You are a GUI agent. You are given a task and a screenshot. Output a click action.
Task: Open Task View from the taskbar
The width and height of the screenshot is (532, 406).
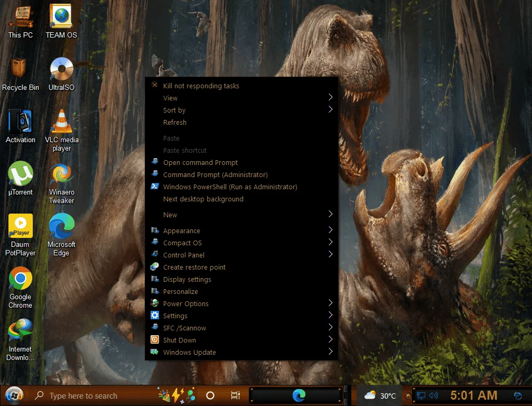pyautogui.click(x=236, y=395)
